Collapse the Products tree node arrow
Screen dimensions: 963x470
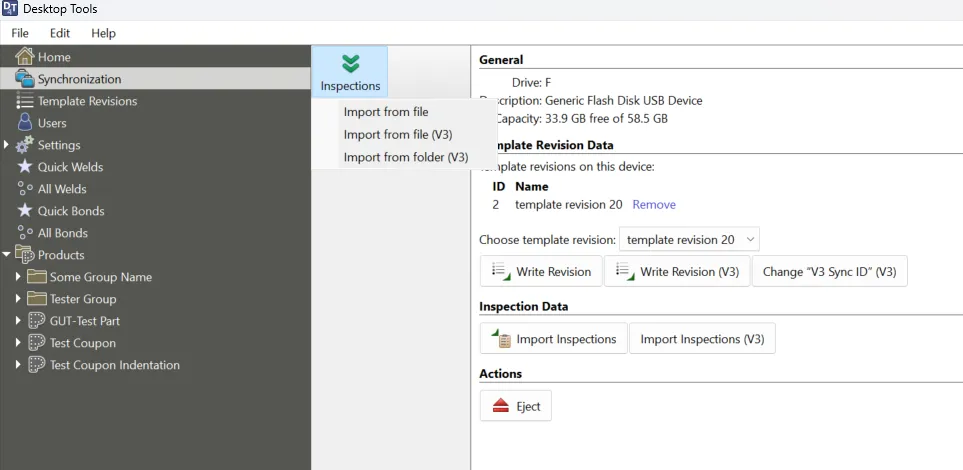point(7,254)
